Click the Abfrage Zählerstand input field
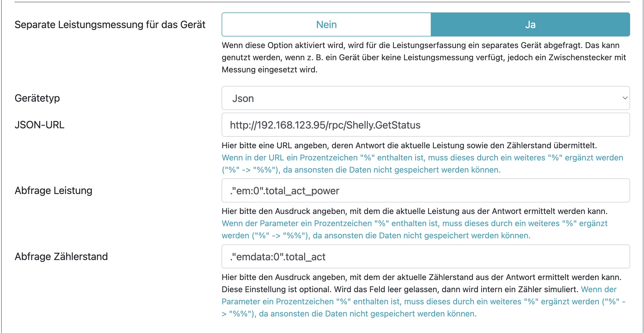This screenshot has width=644, height=333. click(x=425, y=257)
